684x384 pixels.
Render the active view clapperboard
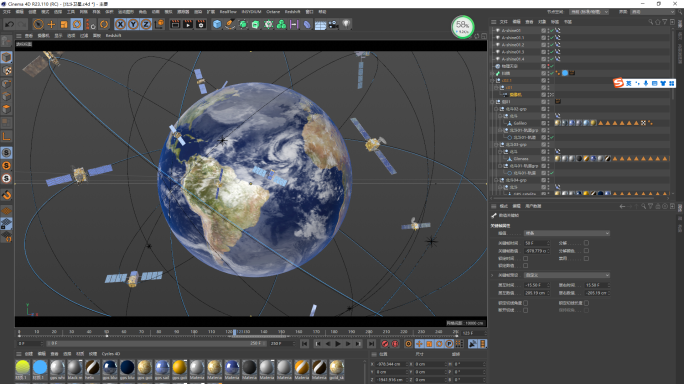[175, 24]
